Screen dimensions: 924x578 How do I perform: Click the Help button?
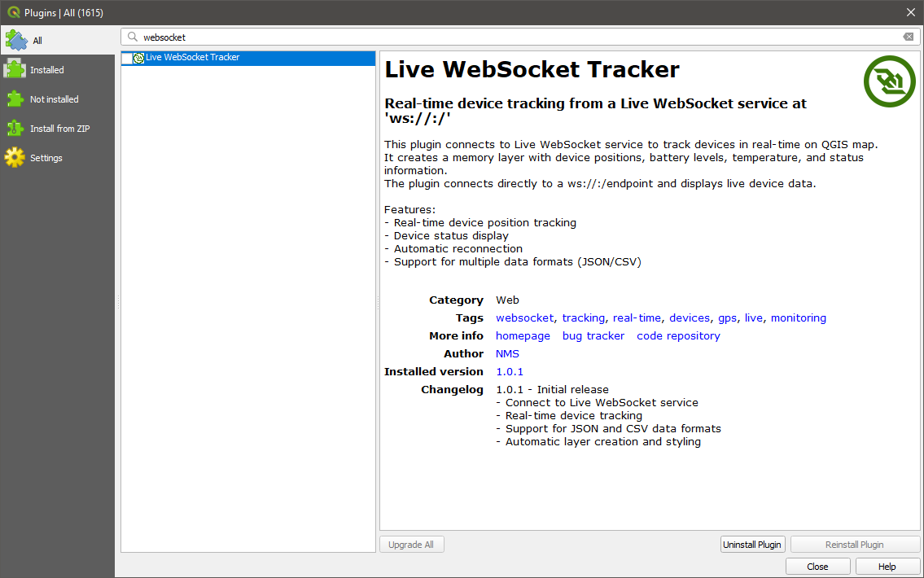pyautogui.click(x=887, y=567)
